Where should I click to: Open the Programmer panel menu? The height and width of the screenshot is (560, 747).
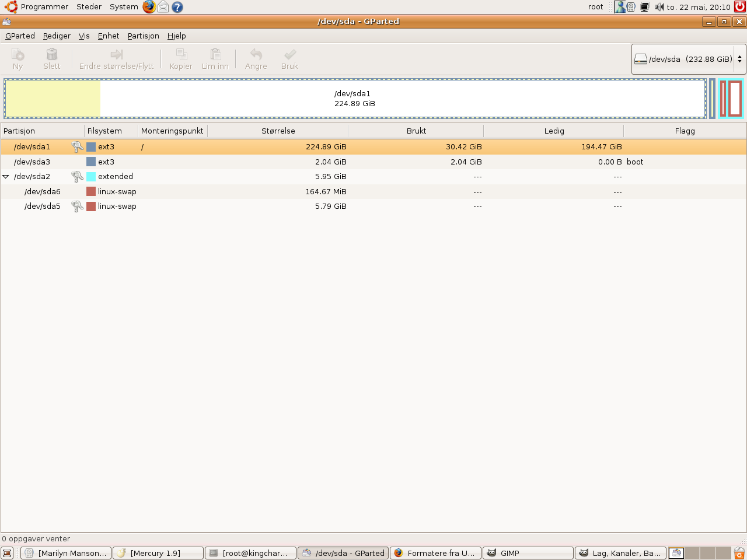44,7
